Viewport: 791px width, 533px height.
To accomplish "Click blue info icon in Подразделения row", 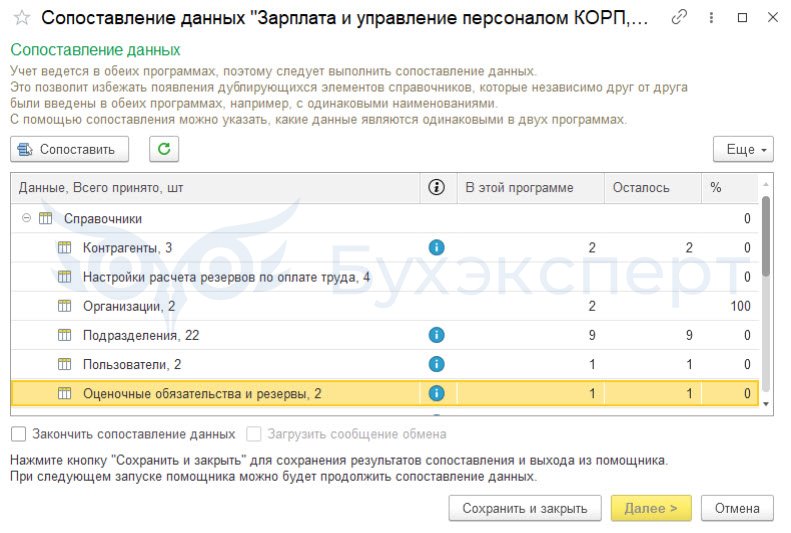I will click(436, 335).
